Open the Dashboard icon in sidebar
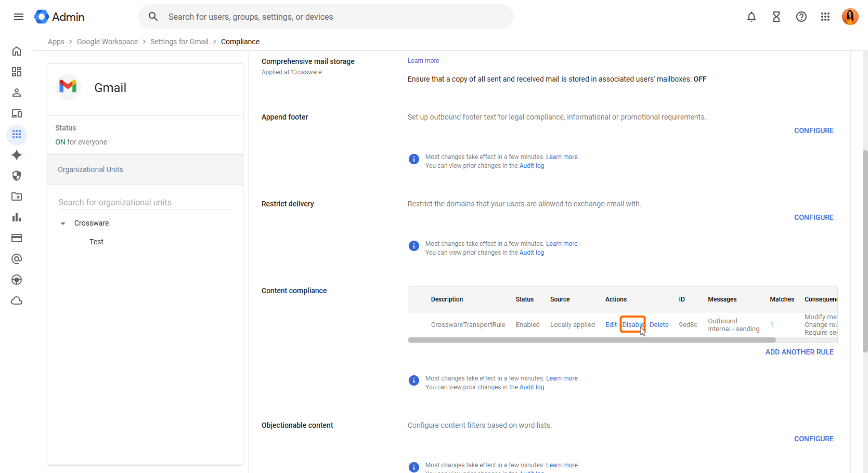The image size is (868, 473). tap(17, 72)
